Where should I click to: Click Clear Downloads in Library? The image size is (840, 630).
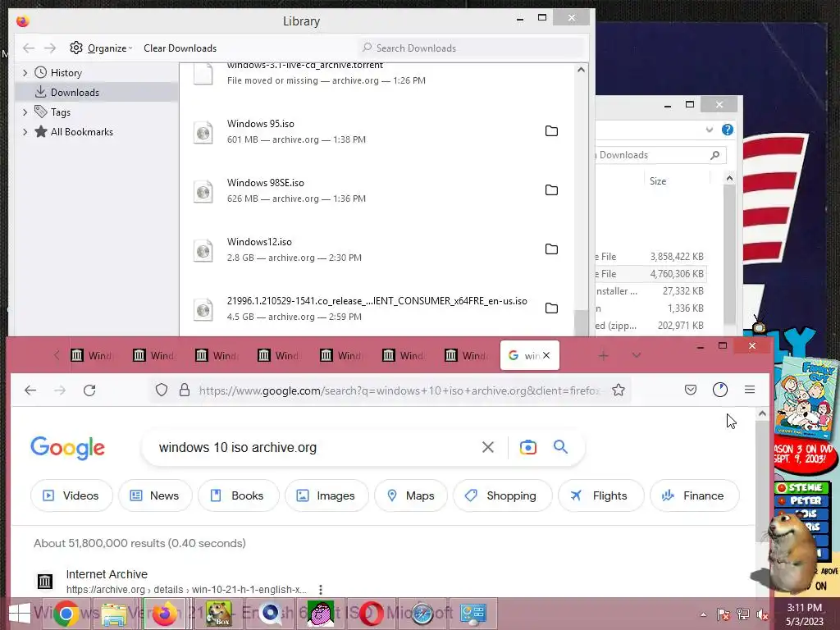pos(180,48)
